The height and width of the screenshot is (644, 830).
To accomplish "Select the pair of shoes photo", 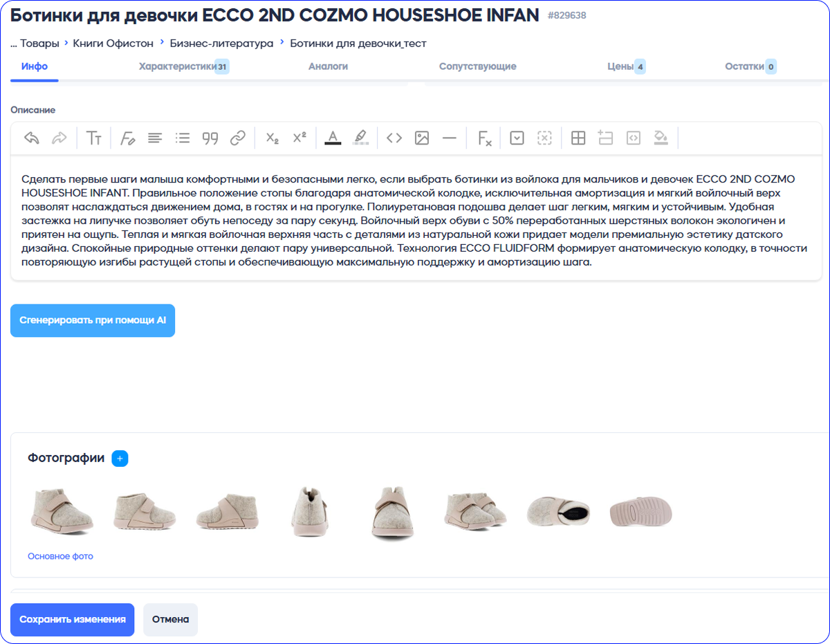I will click(x=475, y=513).
